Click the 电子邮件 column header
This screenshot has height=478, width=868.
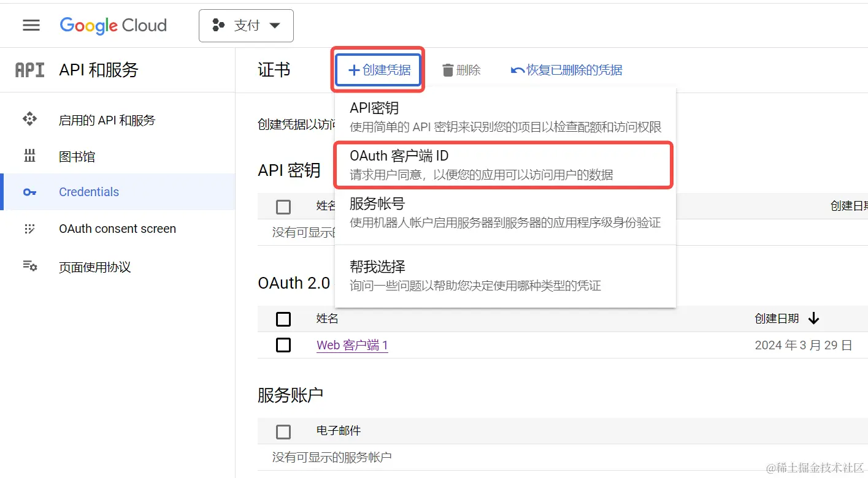(x=339, y=431)
